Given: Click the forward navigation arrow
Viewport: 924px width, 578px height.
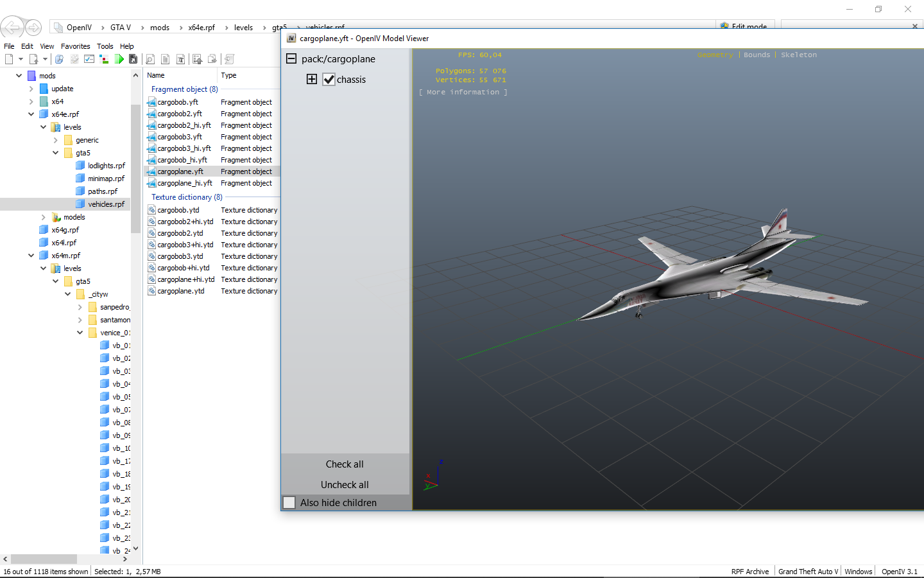Looking at the screenshot, I should [33, 27].
